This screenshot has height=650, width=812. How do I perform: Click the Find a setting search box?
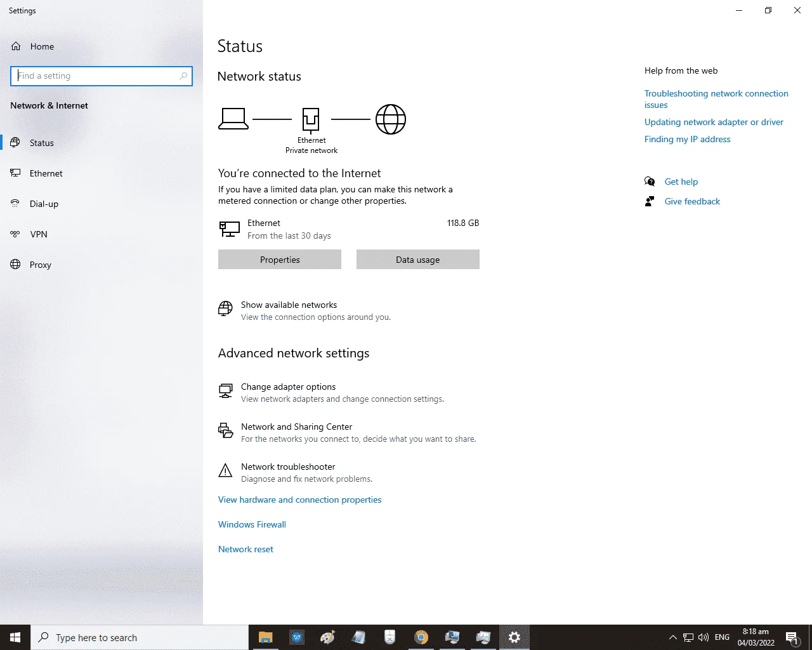pos(101,76)
